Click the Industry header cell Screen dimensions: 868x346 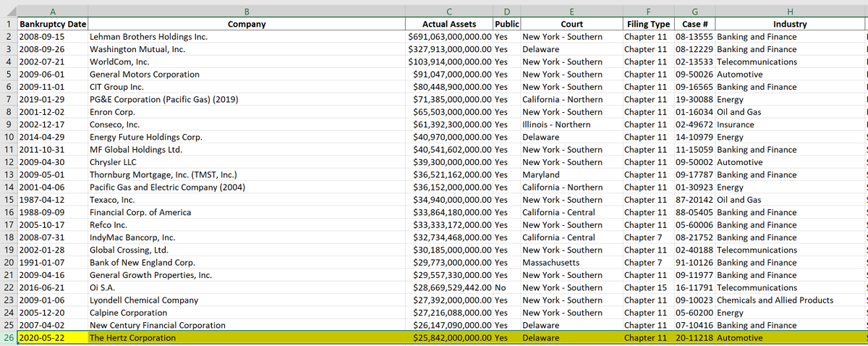coord(789,24)
